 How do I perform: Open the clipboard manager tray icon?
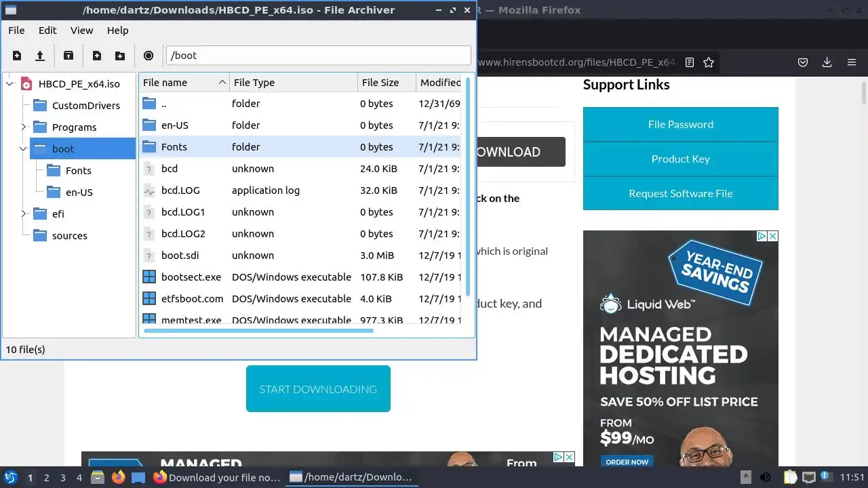790,477
